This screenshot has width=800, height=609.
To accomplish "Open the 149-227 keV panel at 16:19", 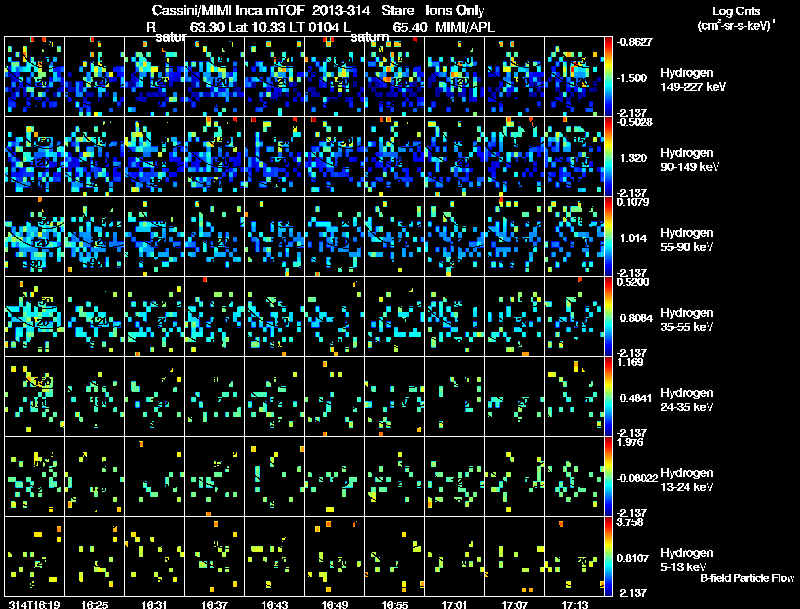I will click(34, 76).
